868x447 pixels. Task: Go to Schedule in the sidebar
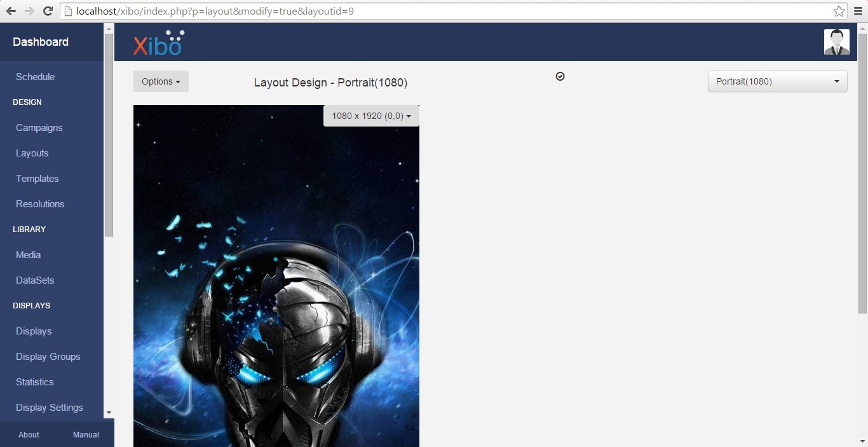pos(35,77)
